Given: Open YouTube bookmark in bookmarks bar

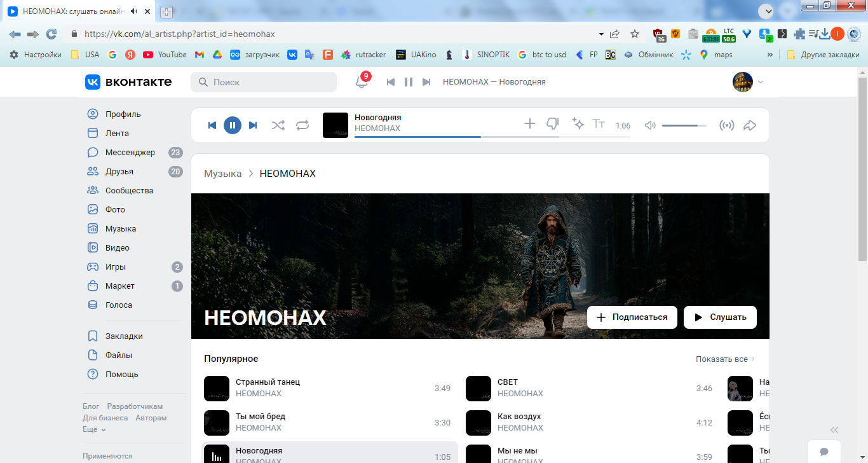Looking at the screenshot, I should [x=165, y=55].
